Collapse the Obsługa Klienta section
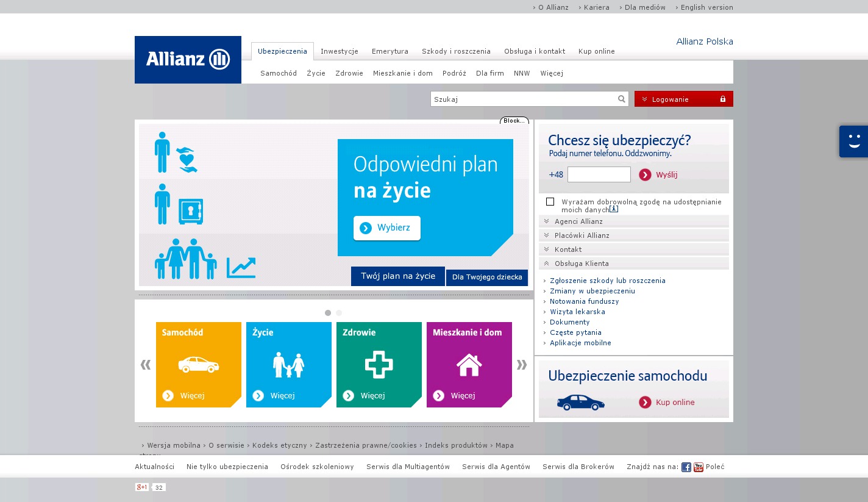 [581, 264]
